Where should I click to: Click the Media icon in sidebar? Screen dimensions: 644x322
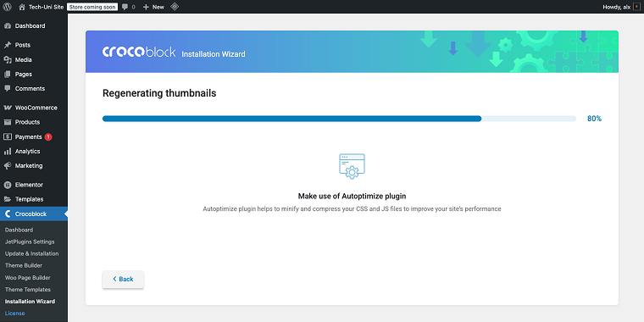(8, 59)
